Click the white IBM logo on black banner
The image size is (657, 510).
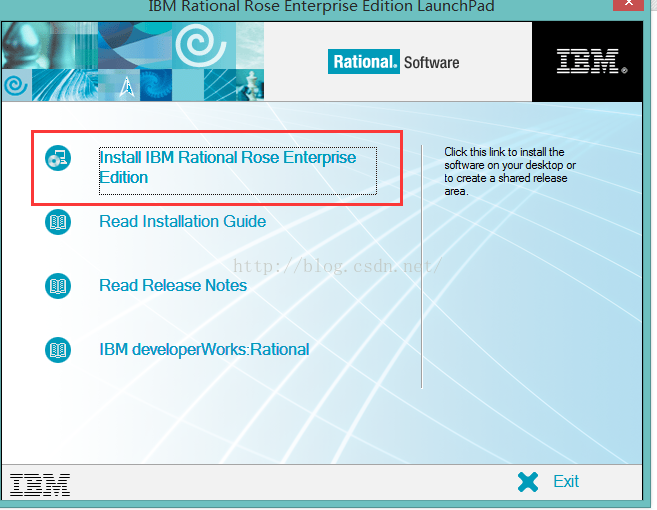point(591,61)
